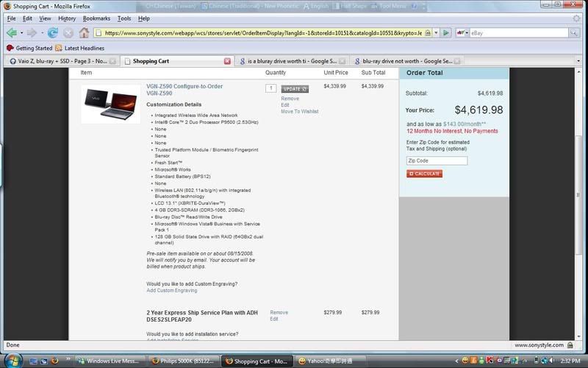
Task: Click the status bar padlock security icon
Action: [570, 344]
